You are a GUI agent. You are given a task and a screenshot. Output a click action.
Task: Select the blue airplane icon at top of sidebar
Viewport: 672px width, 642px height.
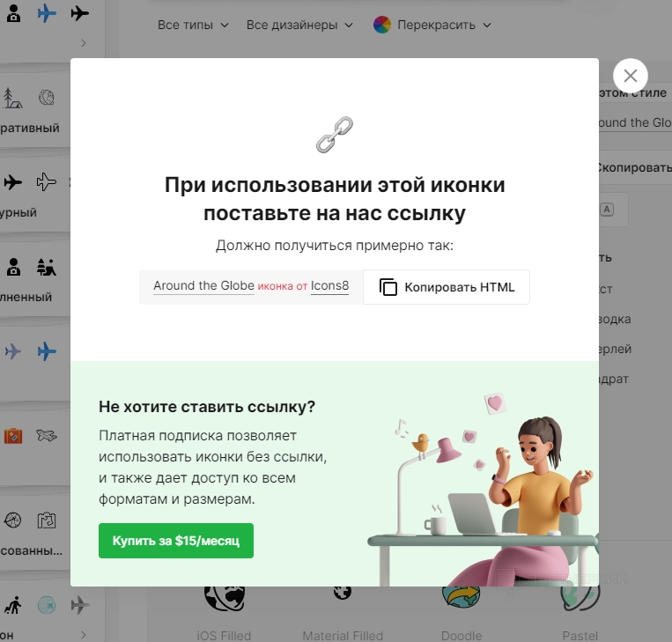tap(47, 13)
